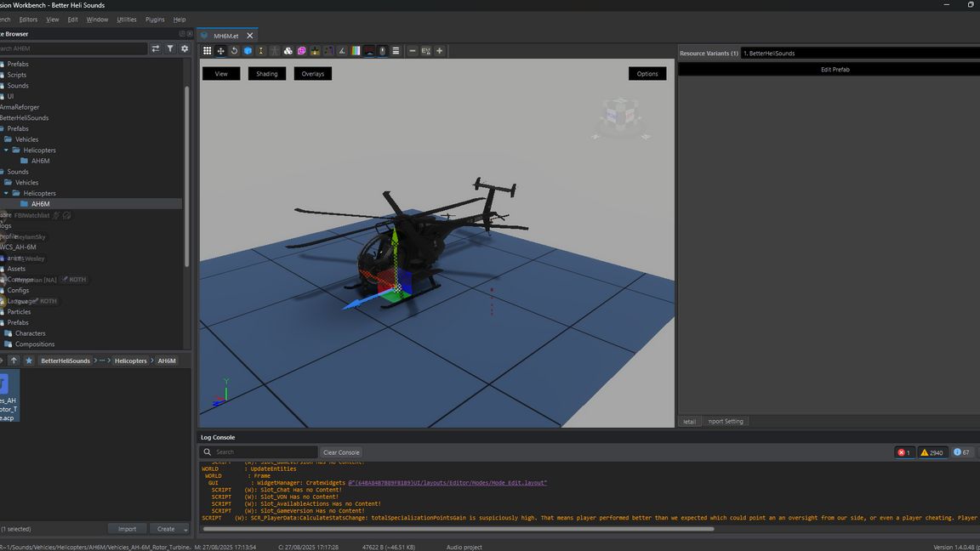Toggle the warnings filter showing 2940
980x551 pixels.
[932, 452]
